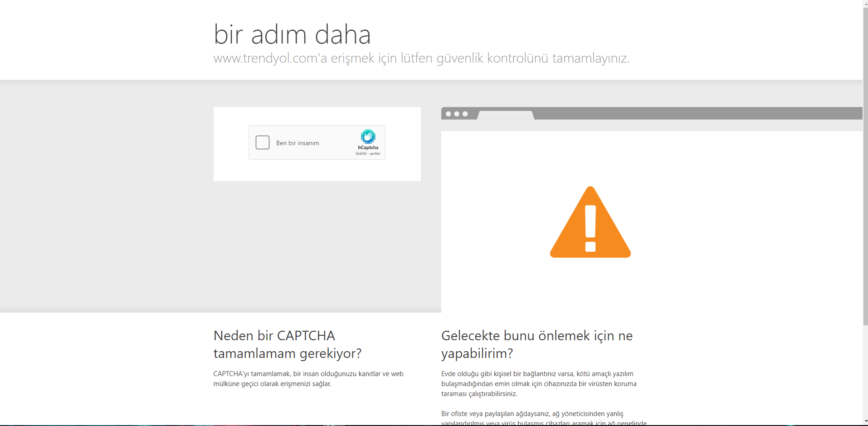
Task: Click the www.trendyol.com security check subtitle
Action: (x=421, y=59)
